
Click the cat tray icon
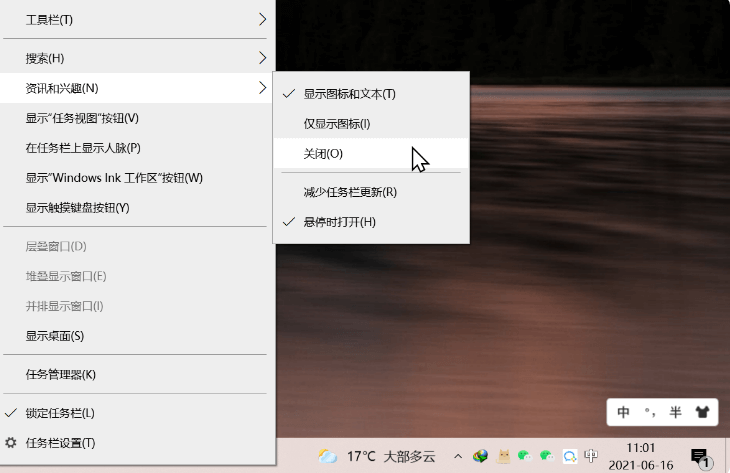[503, 456]
